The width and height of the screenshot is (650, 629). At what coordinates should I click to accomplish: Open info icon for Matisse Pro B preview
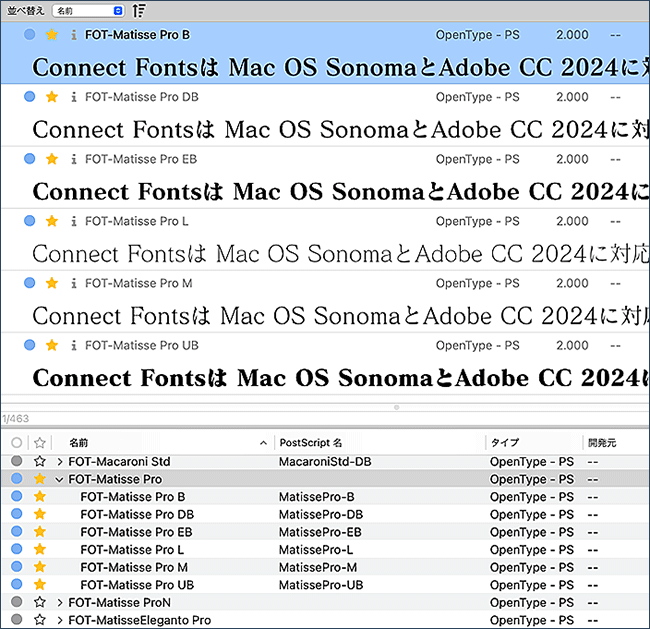73,35
